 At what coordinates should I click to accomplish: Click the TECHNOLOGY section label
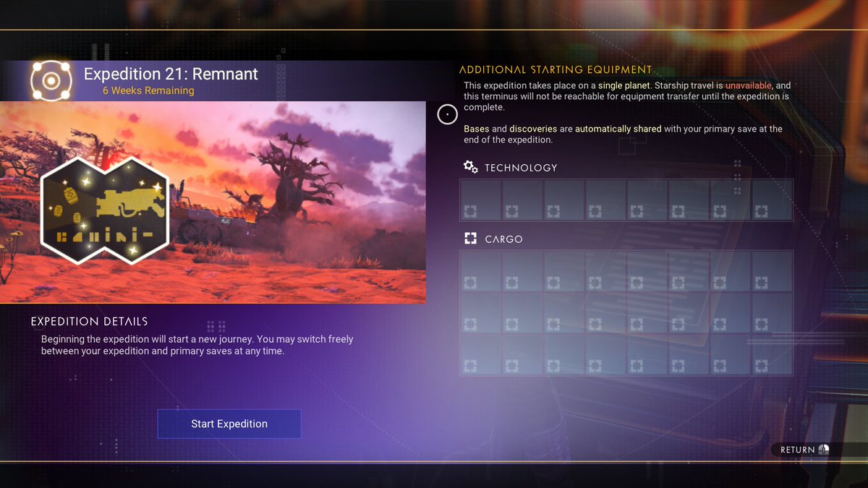click(x=521, y=168)
